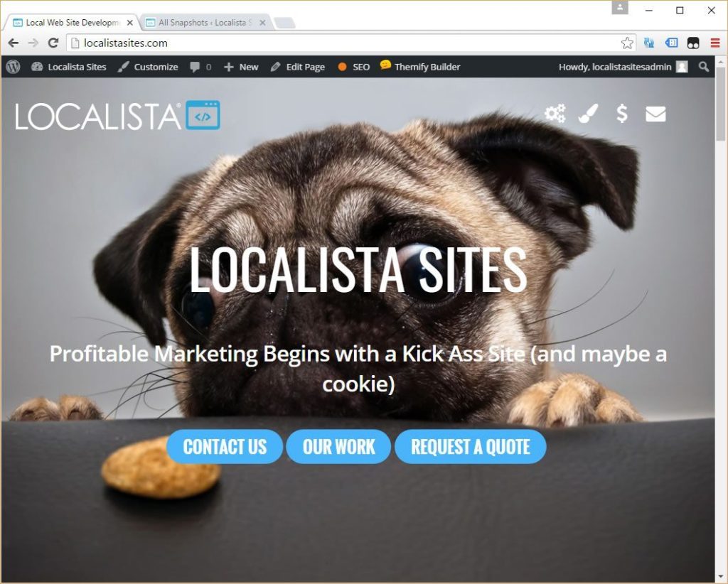Click the comments bubble in admin bar
The width and height of the screenshot is (728, 584).
click(x=200, y=67)
